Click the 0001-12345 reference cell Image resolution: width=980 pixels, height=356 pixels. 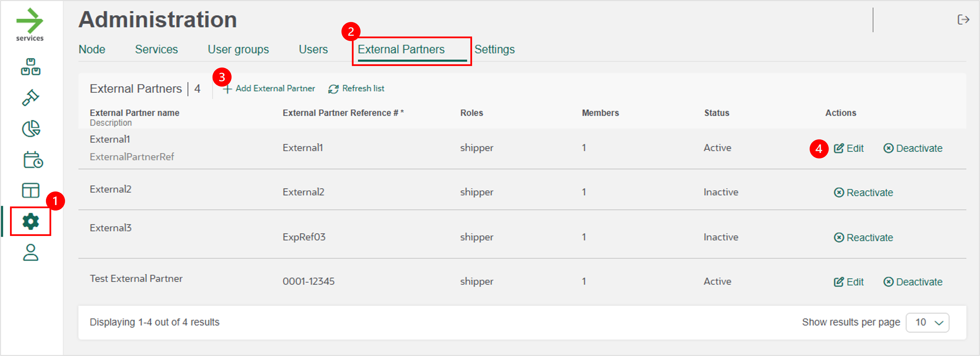[308, 281]
